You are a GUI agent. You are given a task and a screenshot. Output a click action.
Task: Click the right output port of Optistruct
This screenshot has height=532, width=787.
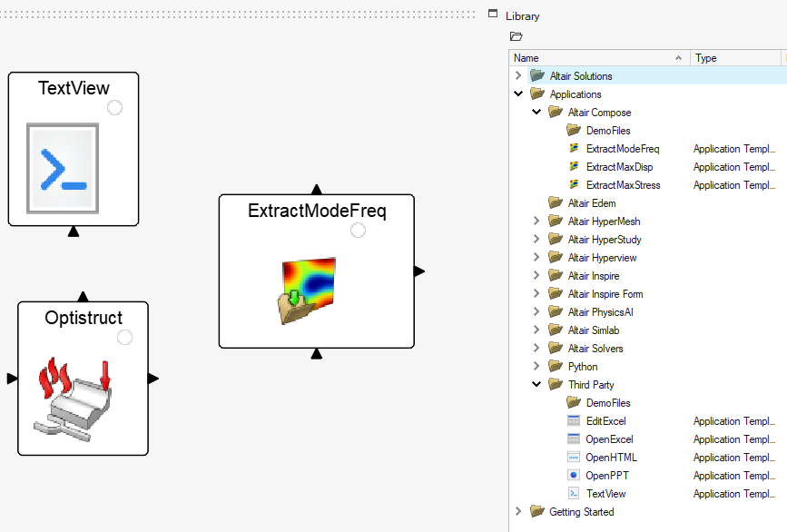(x=153, y=379)
